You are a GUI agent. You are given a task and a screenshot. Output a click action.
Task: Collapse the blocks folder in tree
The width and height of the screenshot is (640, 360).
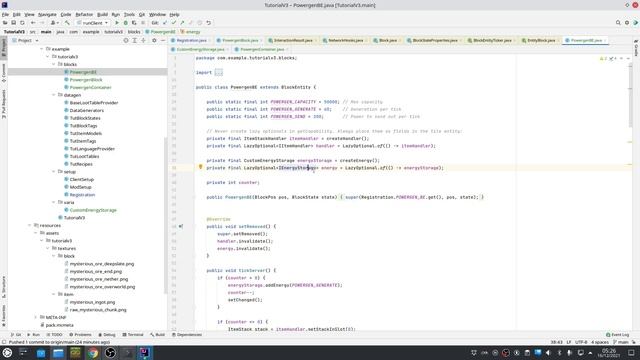click(x=54, y=64)
